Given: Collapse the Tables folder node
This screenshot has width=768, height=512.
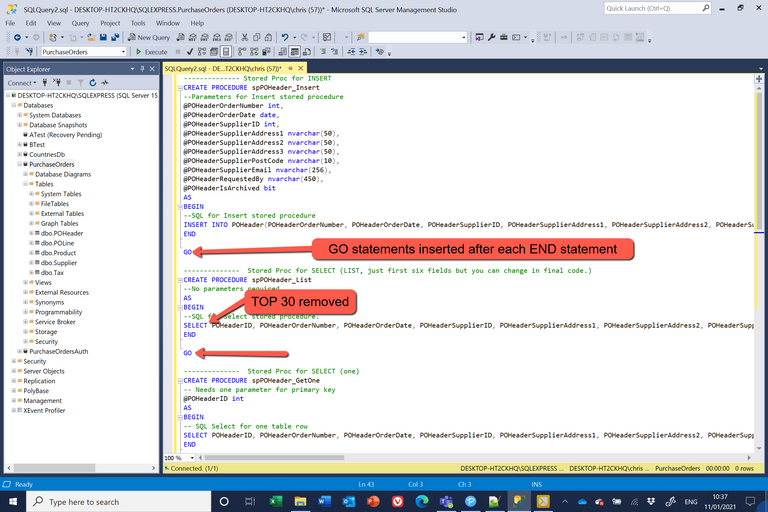Looking at the screenshot, I should click(27, 184).
